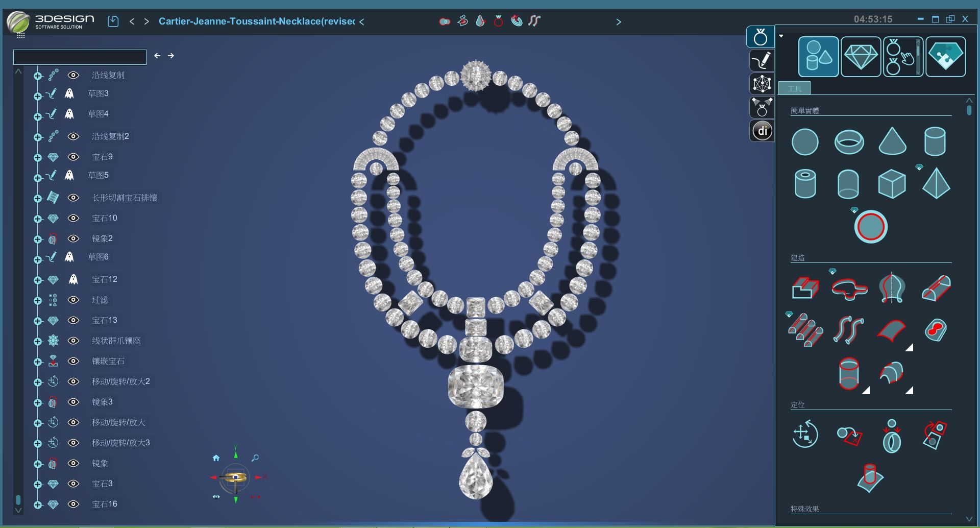Click the 3D orientation view gizmo ring

(235, 477)
